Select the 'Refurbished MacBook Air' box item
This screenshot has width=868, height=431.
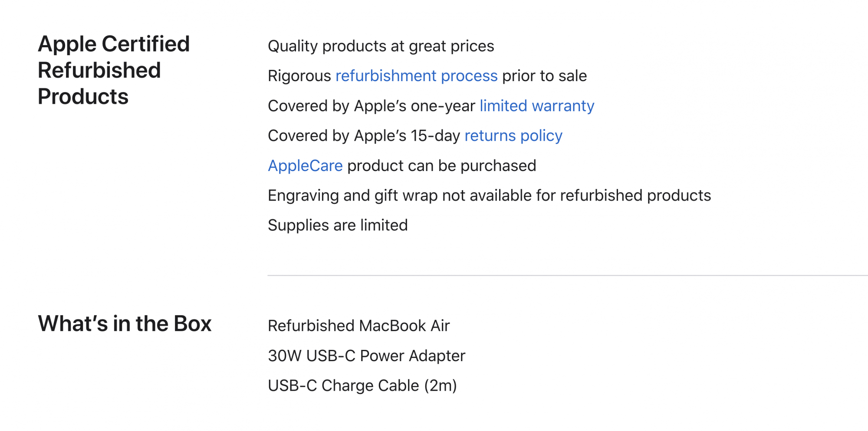(358, 326)
